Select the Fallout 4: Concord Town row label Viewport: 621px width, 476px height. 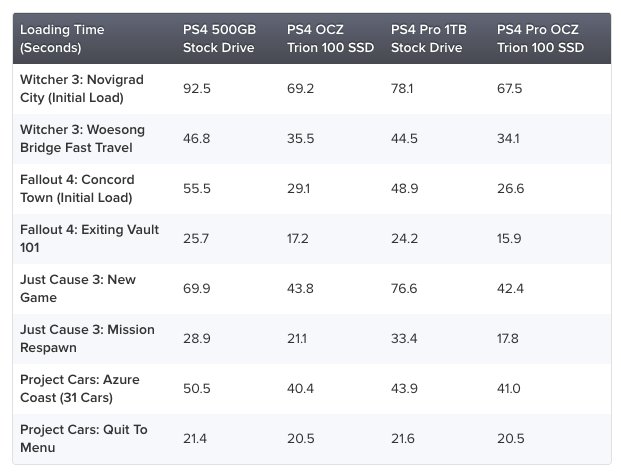77,188
